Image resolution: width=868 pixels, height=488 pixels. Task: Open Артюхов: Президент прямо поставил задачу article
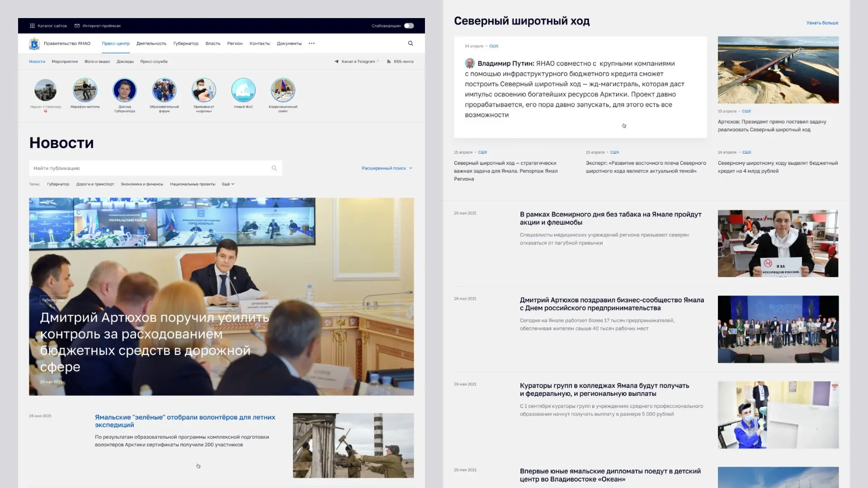point(772,126)
